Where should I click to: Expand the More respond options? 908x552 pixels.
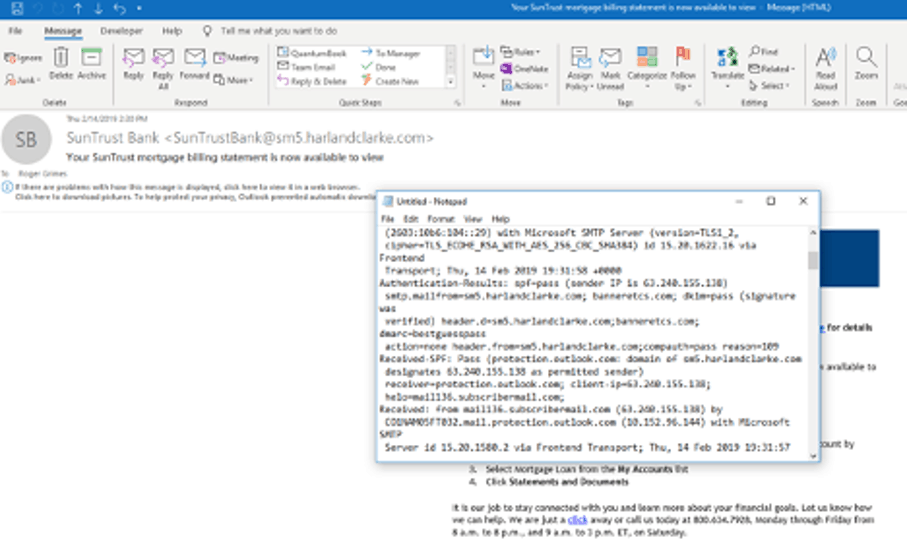click(x=233, y=79)
